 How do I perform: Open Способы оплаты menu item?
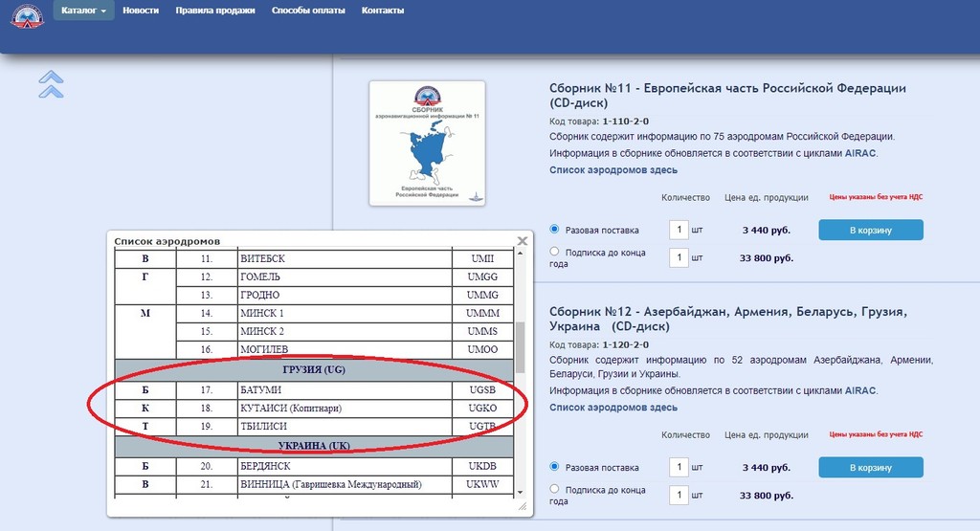308,11
